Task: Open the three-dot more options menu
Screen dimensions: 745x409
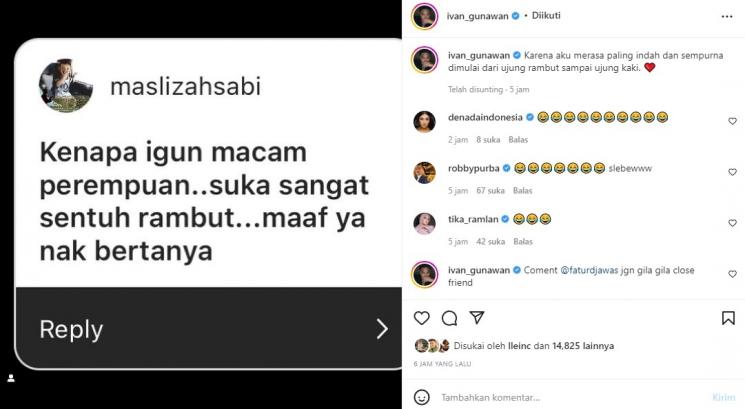Action: point(727,16)
